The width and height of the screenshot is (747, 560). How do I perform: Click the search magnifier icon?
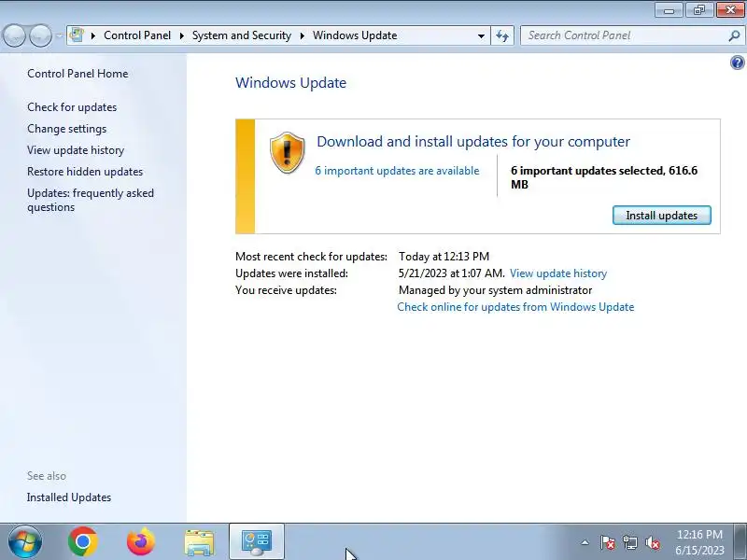point(735,35)
